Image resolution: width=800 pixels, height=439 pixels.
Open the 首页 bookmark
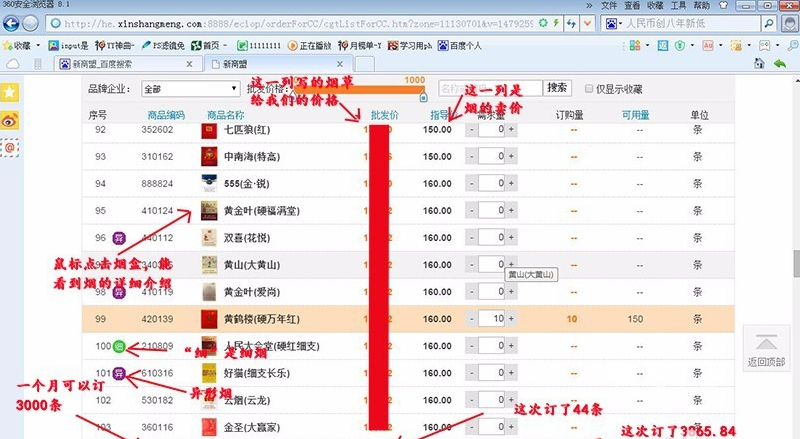[205, 46]
